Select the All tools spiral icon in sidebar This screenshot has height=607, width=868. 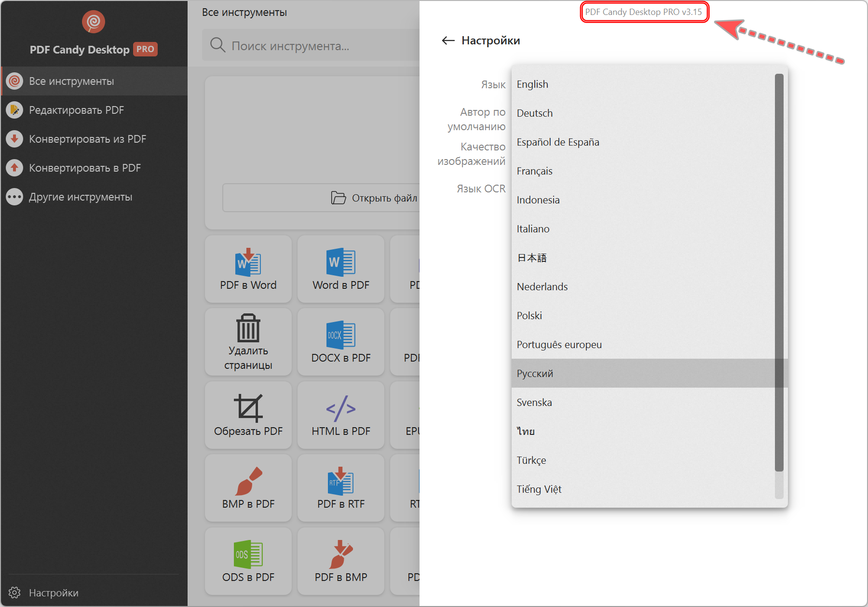pyautogui.click(x=14, y=81)
